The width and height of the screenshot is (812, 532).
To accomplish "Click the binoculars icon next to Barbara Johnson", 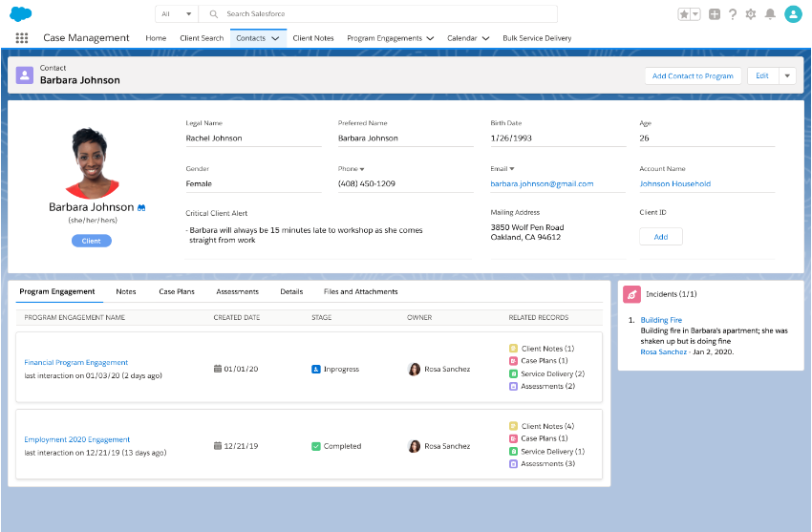I will tap(141, 207).
